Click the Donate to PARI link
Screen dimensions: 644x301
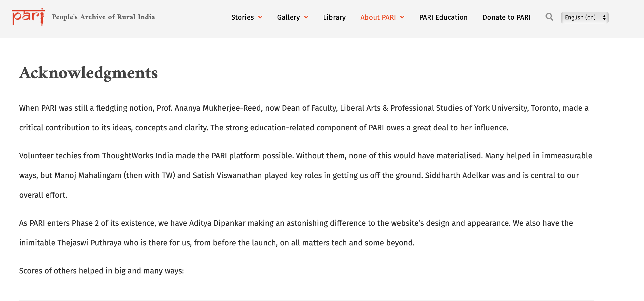[x=506, y=17]
